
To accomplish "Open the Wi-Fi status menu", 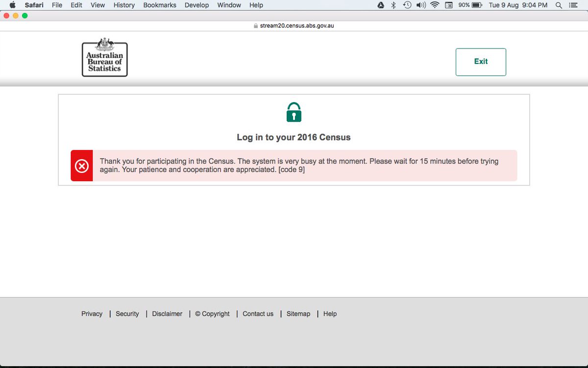I will tap(435, 5).
